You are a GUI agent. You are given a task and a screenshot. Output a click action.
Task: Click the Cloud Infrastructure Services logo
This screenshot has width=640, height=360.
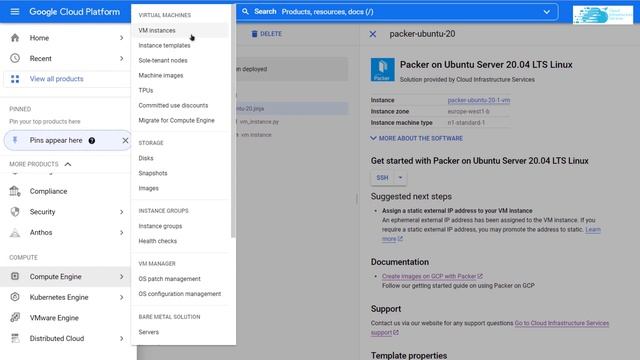pyautogui.click(x=602, y=15)
